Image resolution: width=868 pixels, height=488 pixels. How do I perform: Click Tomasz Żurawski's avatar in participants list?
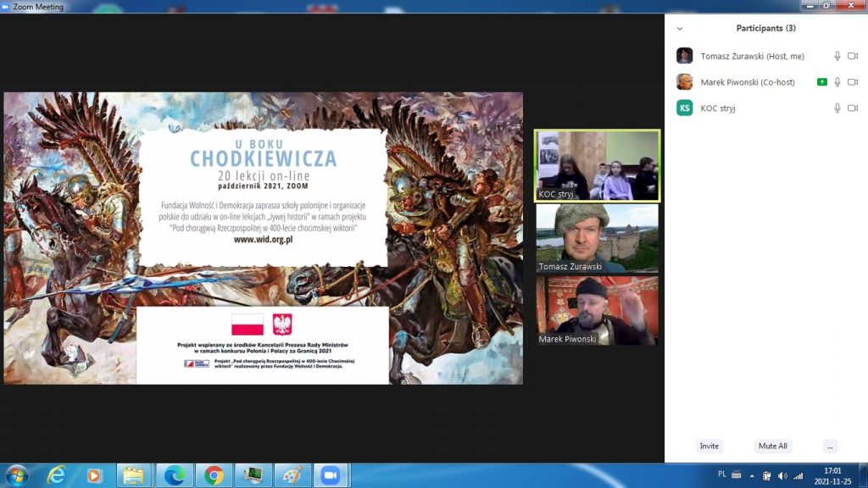684,56
